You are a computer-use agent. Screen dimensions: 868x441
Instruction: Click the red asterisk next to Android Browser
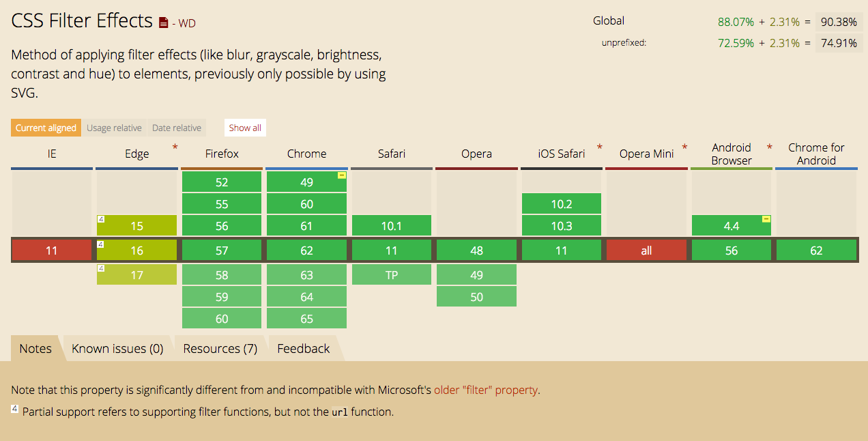click(x=769, y=147)
